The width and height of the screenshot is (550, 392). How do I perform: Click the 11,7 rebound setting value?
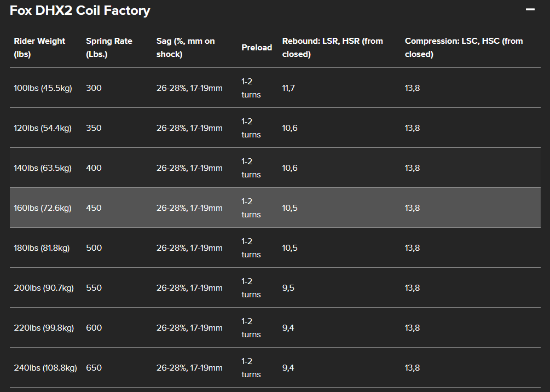coord(288,88)
